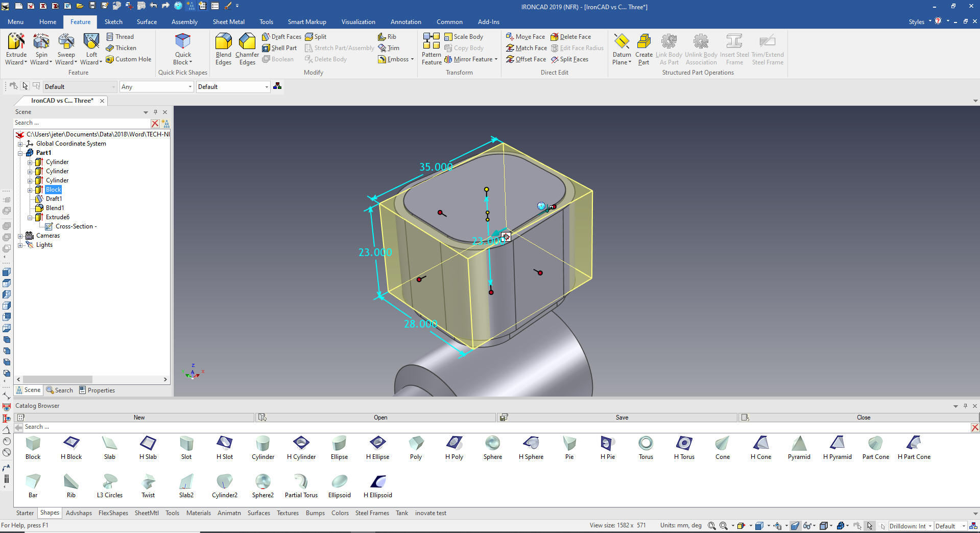
Task: Open the Advshaps catalog tab
Action: point(79,513)
